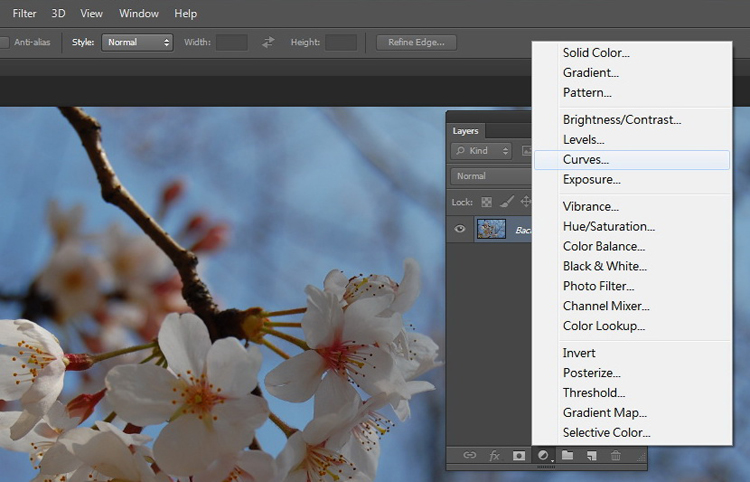The height and width of the screenshot is (482, 750).
Task: Toggle the Anti-alias checkbox
Action: pos(4,42)
